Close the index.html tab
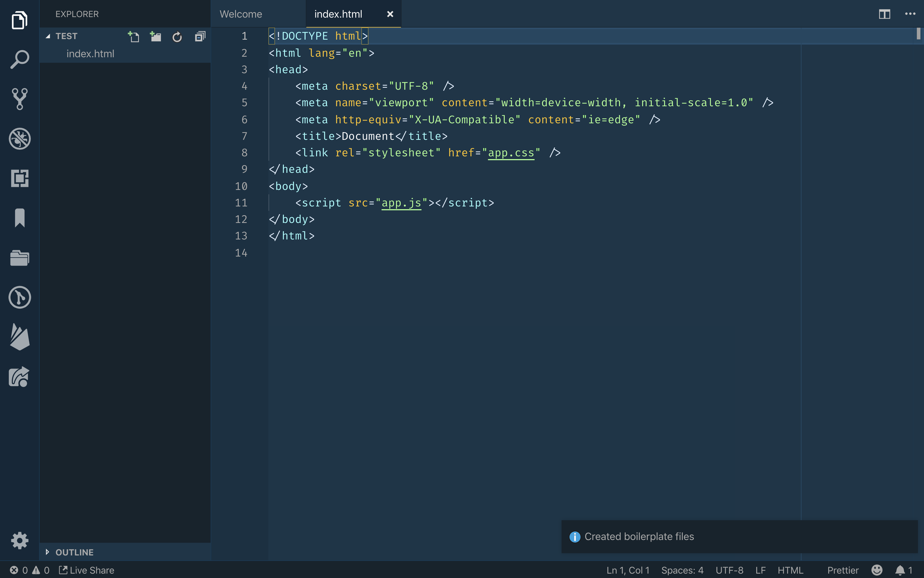This screenshot has height=578, width=924. [x=390, y=14]
